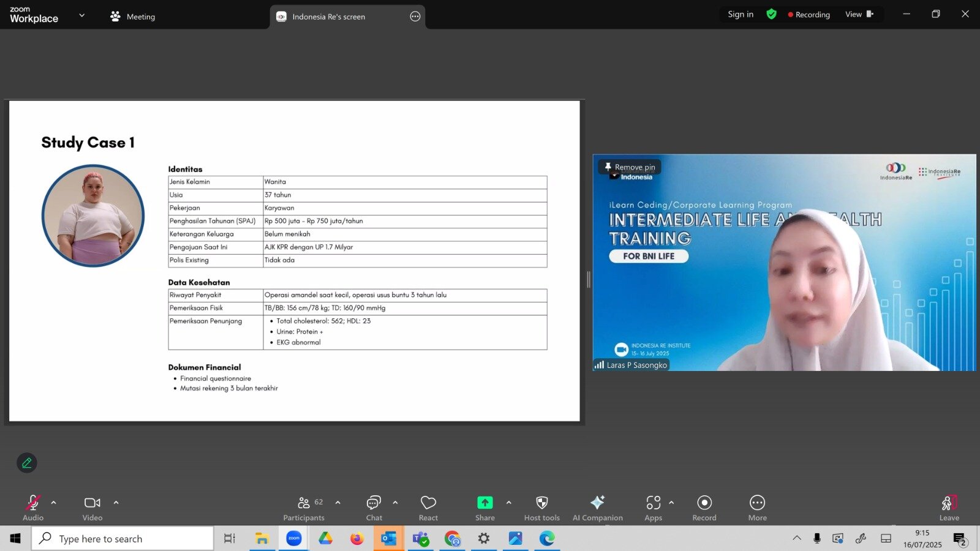
Task: Expand the Share options caret
Action: 509,503
